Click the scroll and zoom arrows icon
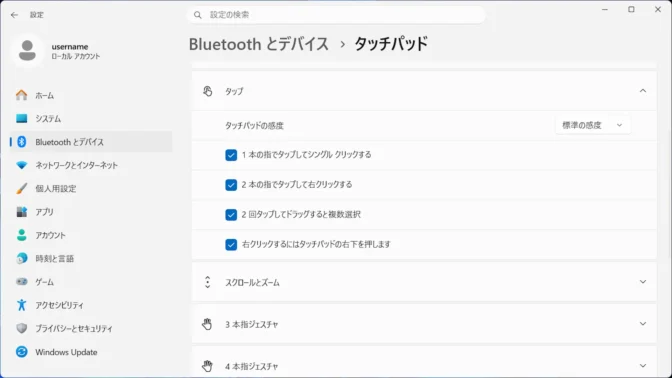The image size is (672, 378). click(x=207, y=282)
